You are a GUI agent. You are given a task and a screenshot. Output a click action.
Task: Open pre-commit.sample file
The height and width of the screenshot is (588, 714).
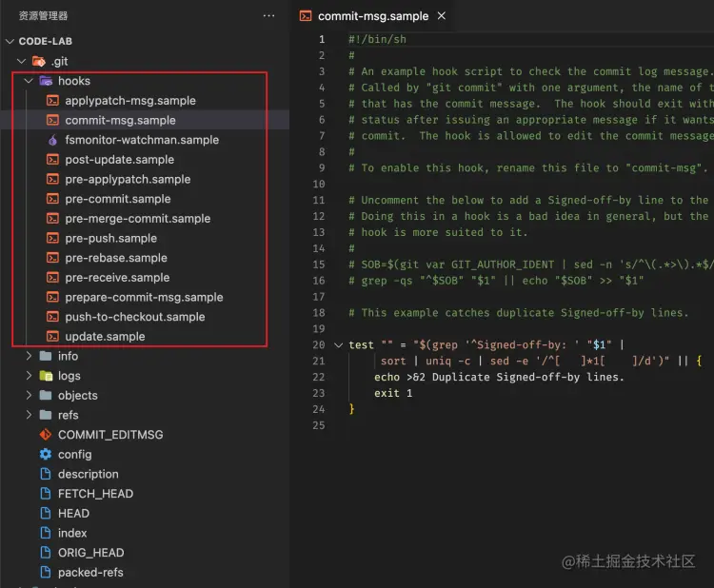click(117, 199)
